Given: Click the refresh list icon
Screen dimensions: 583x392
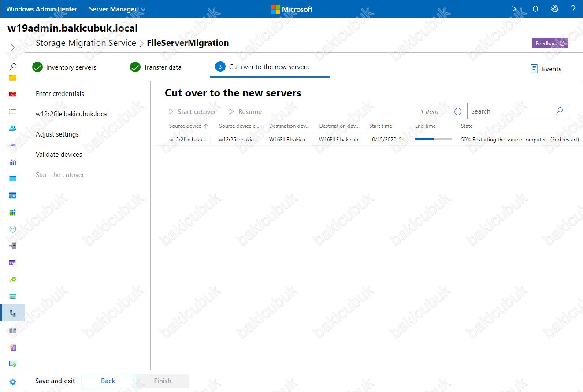Looking at the screenshot, I should (458, 111).
